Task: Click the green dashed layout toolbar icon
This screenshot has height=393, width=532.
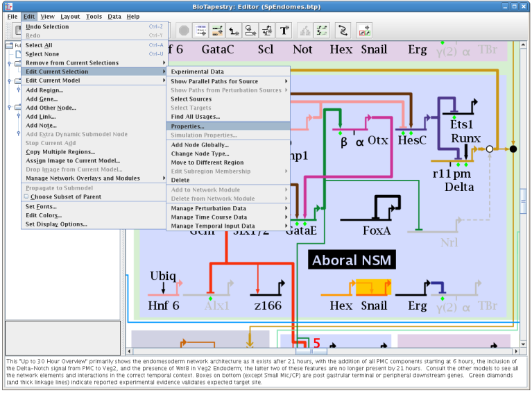Action: click(321, 30)
